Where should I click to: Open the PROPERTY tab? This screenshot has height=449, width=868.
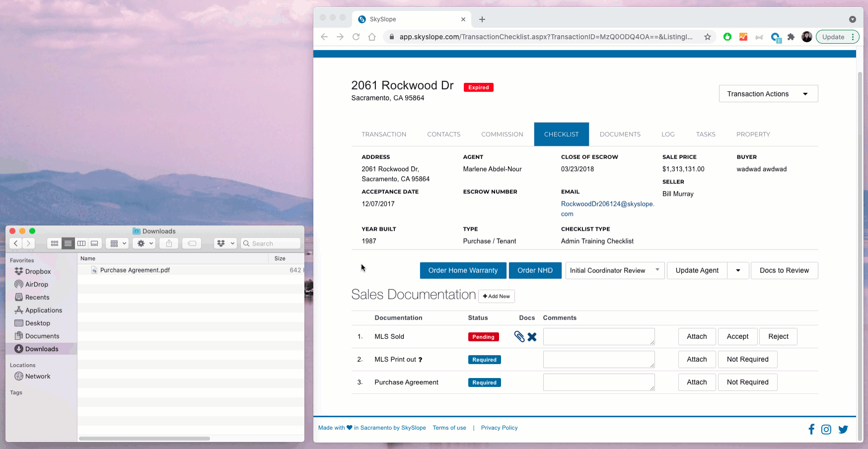click(753, 134)
